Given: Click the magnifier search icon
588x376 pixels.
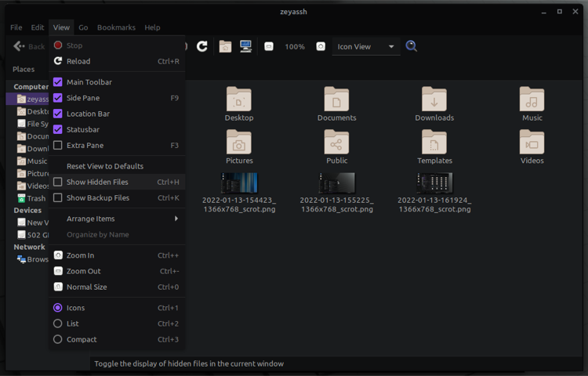Looking at the screenshot, I should [x=412, y=47].
